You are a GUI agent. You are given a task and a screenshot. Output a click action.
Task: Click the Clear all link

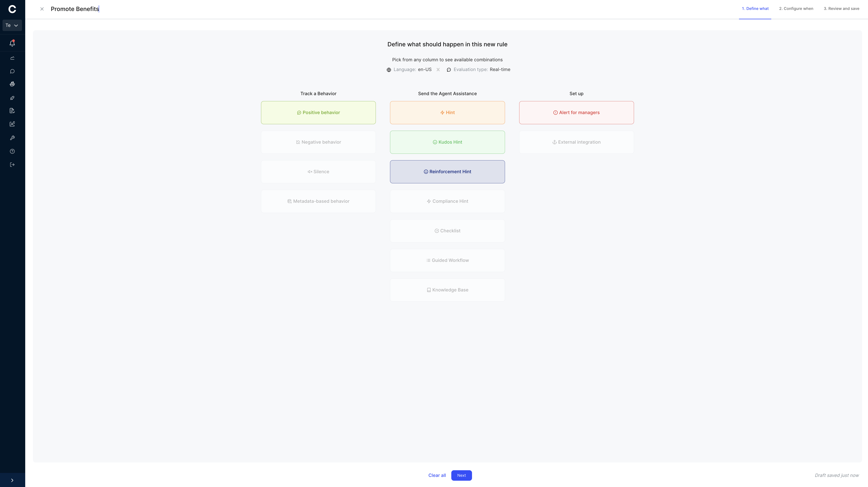pyautogui.click(x=437, y=475)
